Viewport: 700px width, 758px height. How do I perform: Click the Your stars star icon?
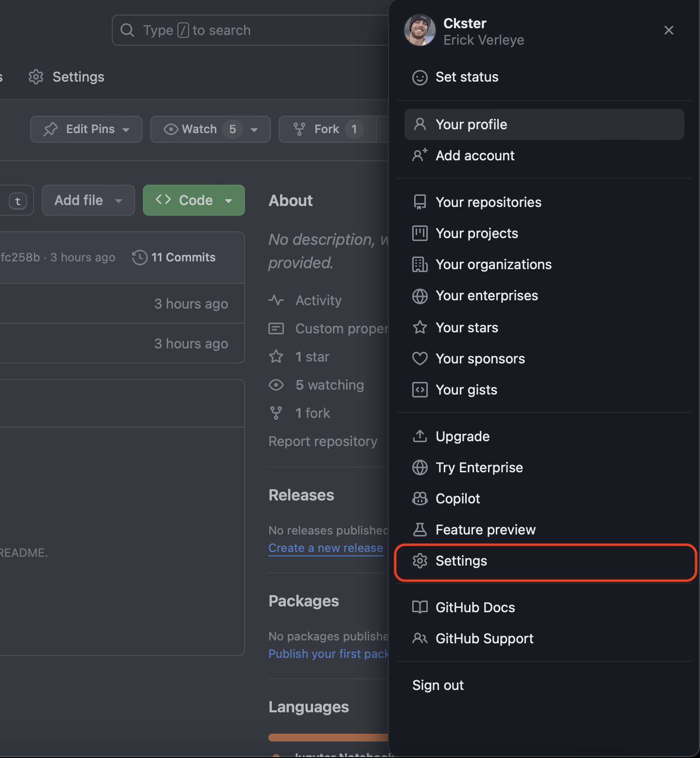(x=420, y=327)
